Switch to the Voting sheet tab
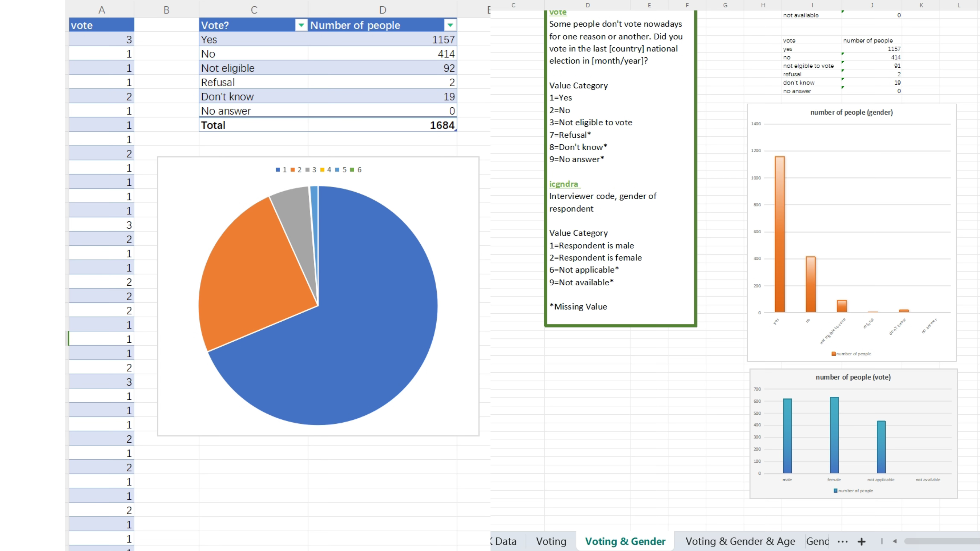Image resolution: width=980 pixels, height=551 pixels. tap(551, 541)
